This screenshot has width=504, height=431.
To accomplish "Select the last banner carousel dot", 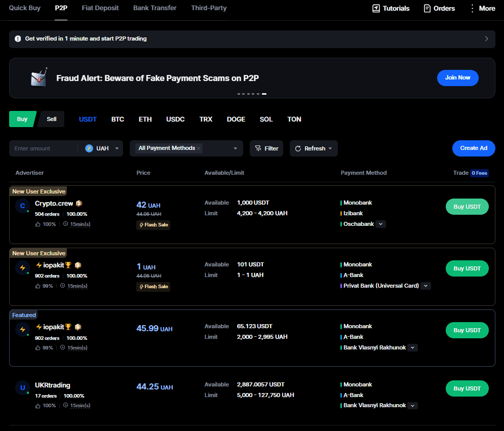I will [x=264, y=94].
